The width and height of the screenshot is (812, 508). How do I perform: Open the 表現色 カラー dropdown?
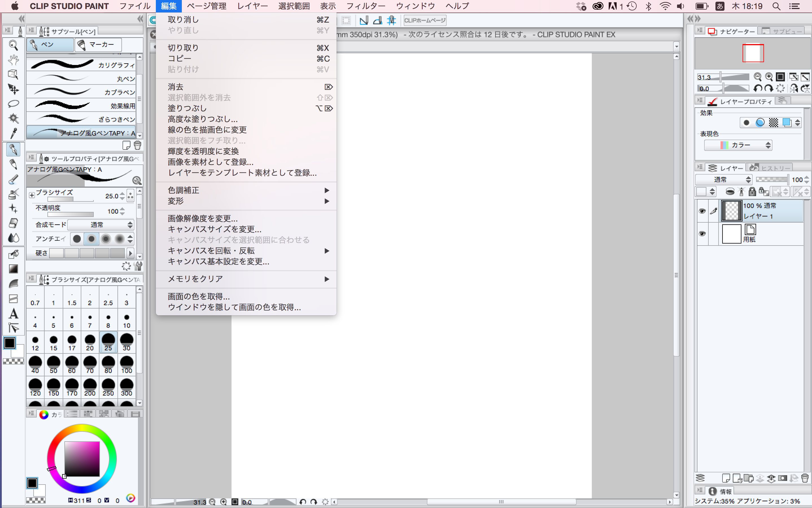(x=738, y=145)
